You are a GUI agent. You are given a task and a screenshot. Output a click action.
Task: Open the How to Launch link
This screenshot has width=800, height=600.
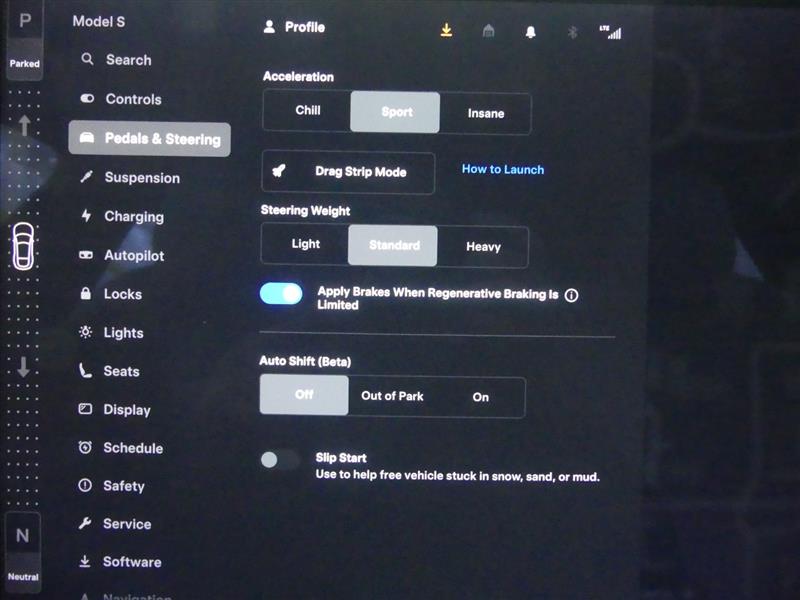click(503, 170)
